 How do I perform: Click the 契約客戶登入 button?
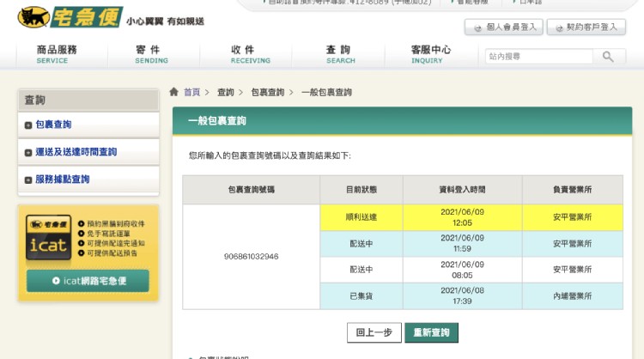point(586,27)
